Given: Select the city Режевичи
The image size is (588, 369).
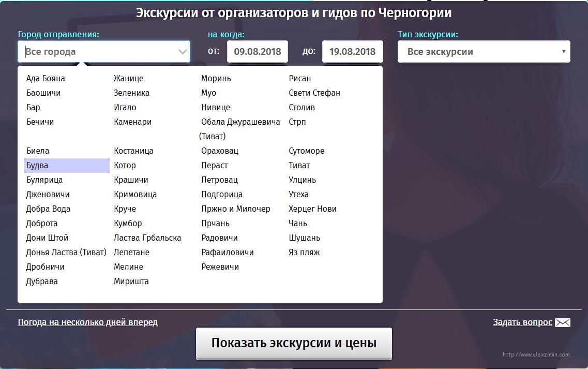Looking at the screenshot, I should pos(220,267).
